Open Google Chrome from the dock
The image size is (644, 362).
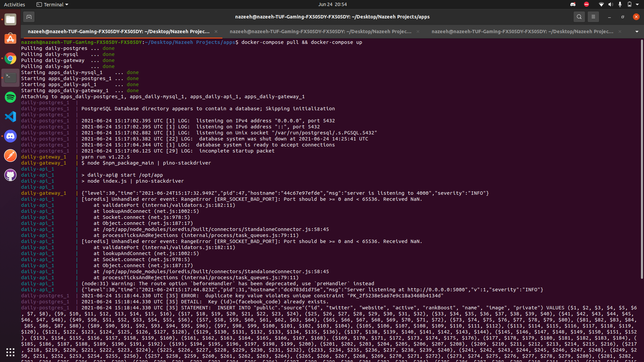tap(10, 59)
